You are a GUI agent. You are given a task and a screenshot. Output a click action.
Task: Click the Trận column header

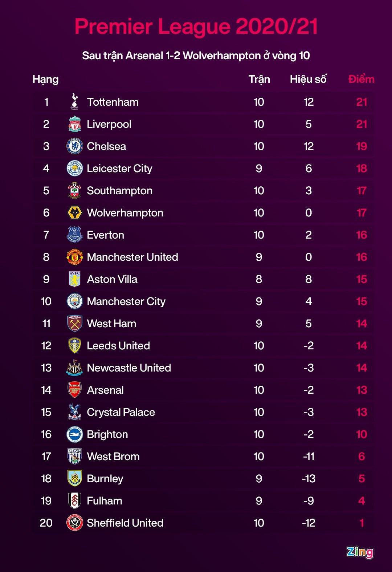(x=259, y=79)
